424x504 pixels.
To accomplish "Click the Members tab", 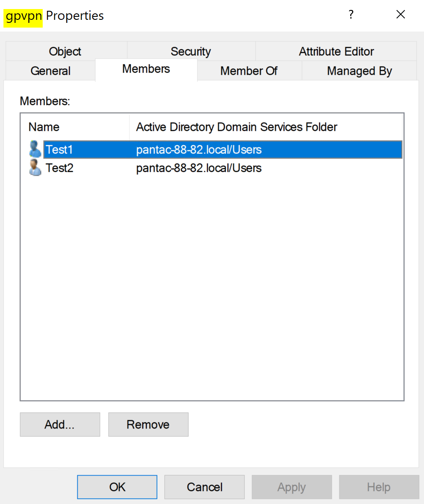I will (146, 69).
